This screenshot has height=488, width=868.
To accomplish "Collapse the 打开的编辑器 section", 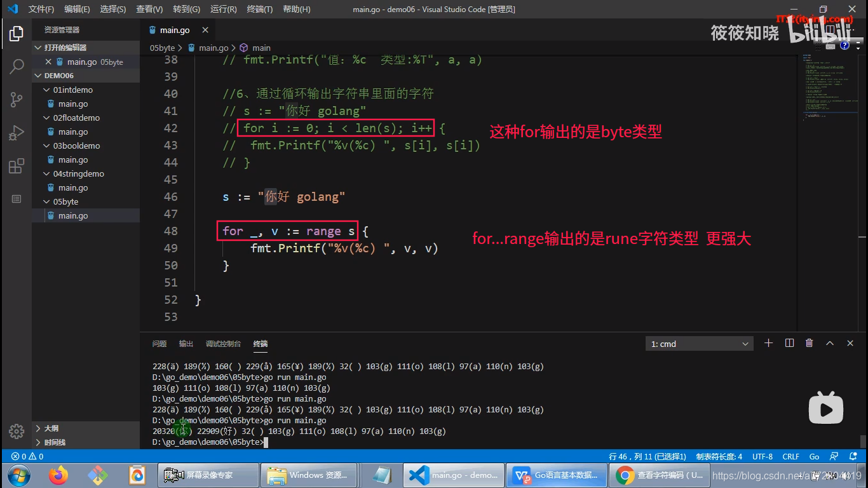I will (86, 48).
